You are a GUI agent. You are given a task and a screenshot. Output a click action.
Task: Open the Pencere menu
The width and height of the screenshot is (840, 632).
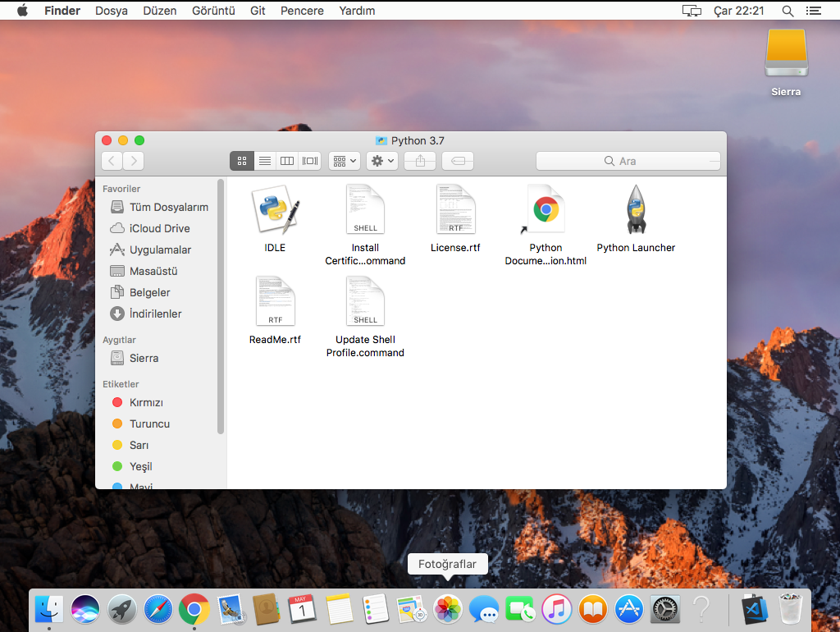302,11
